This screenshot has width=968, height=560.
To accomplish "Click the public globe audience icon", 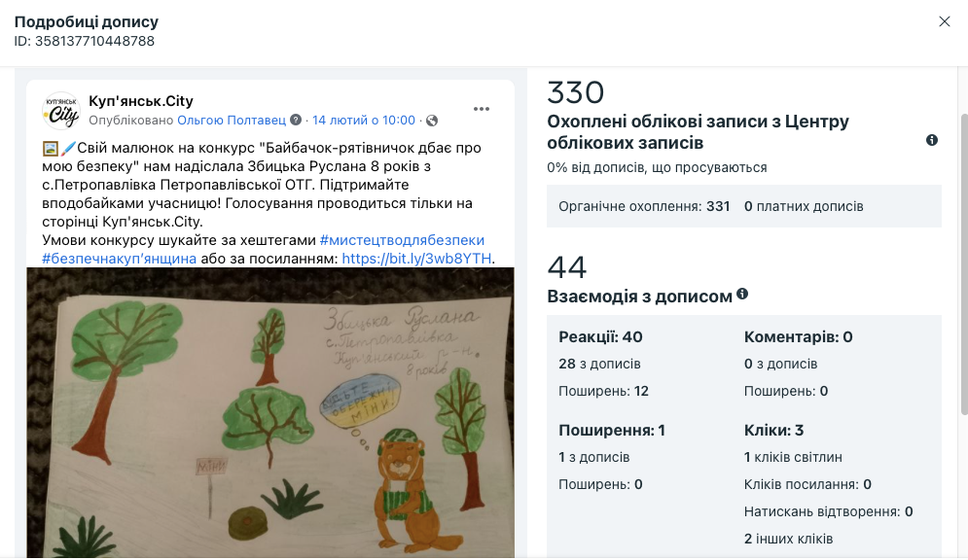I will pos(432,121).
